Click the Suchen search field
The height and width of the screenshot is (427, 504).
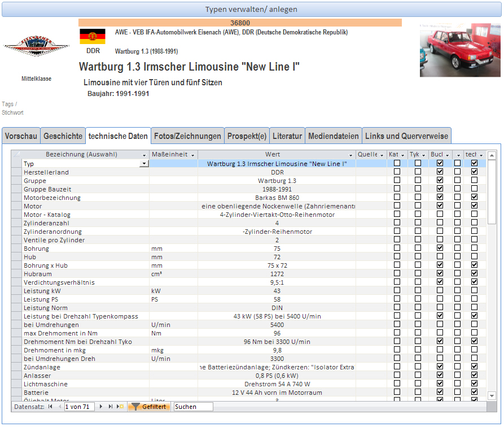pos(193,407)
